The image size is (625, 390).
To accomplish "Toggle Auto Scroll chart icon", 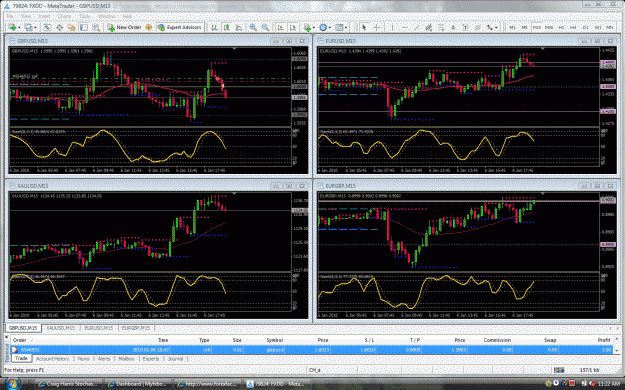I will click(280, 27).
